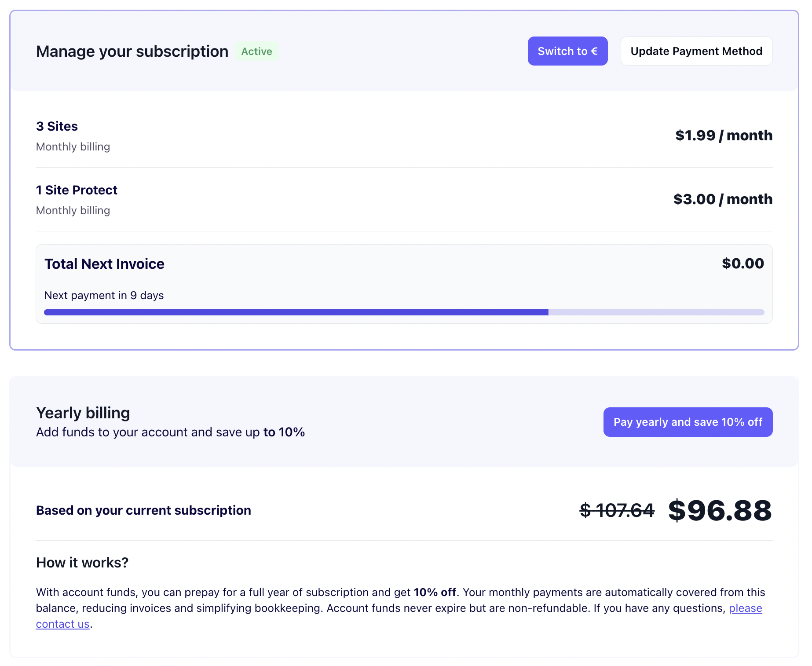Click the How it works? heading

(82, 563)
